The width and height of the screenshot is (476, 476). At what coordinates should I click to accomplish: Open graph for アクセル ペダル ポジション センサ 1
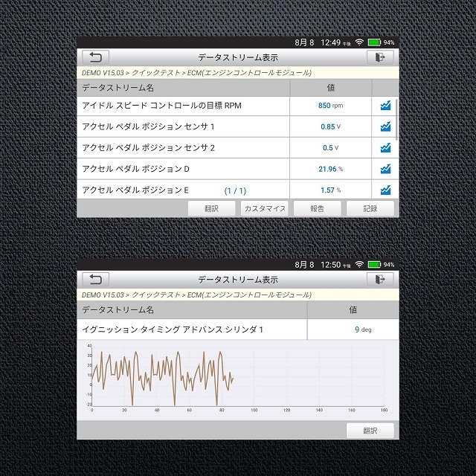[385, 127]
